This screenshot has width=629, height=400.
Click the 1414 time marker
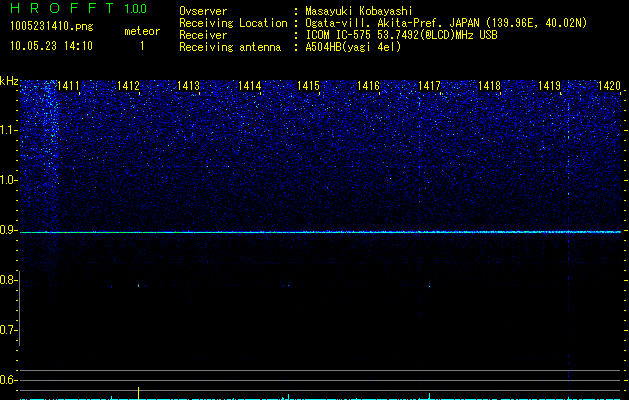pos(250,85)
